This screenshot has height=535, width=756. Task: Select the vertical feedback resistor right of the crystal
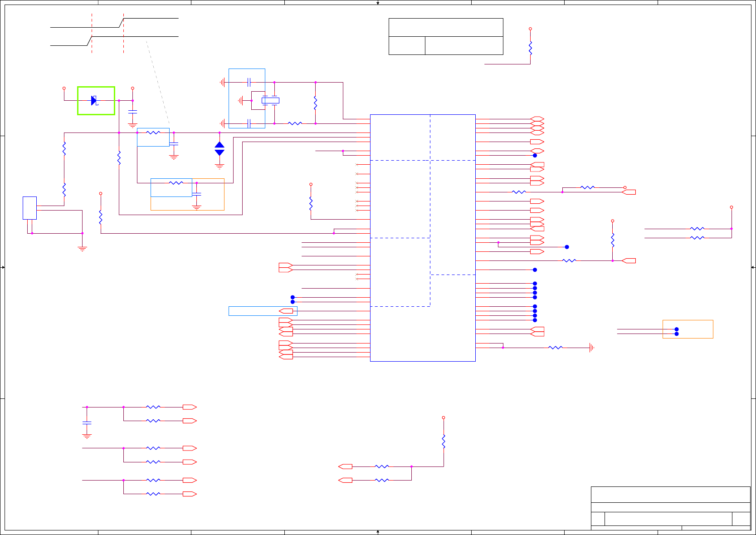(x=315, y=103)
